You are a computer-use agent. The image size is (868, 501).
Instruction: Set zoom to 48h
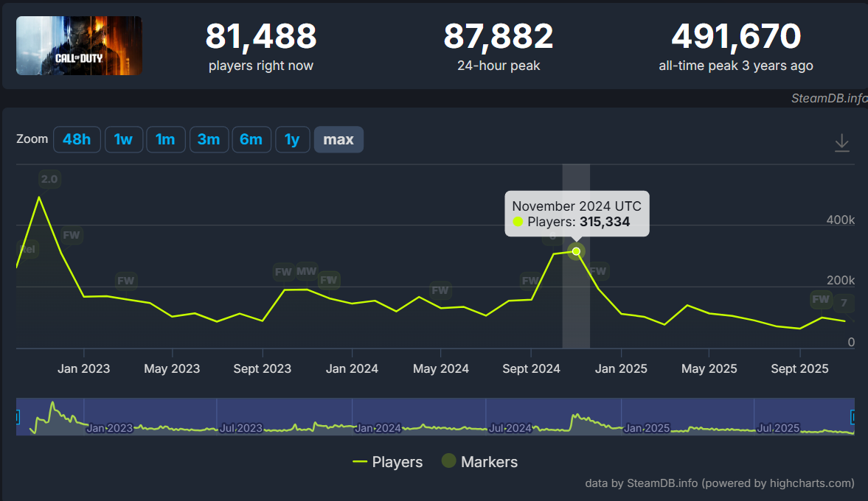point(77,139)
